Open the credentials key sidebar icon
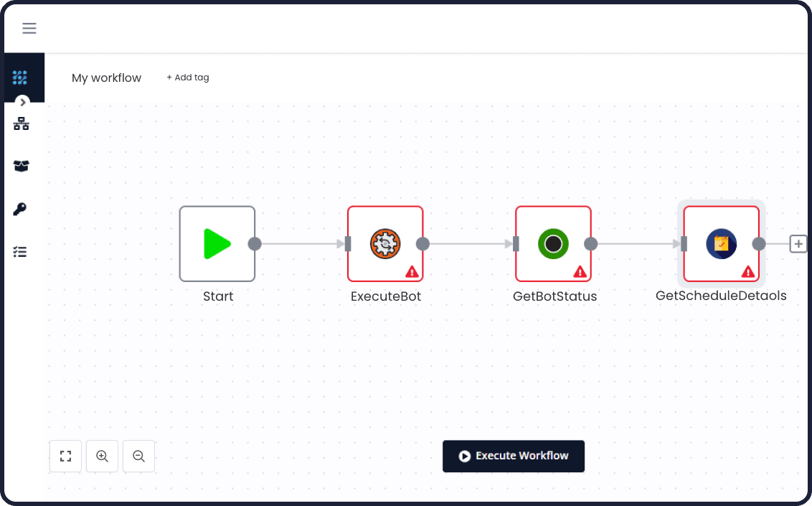This screenshot has height=506, width=812. pos(19,209)
